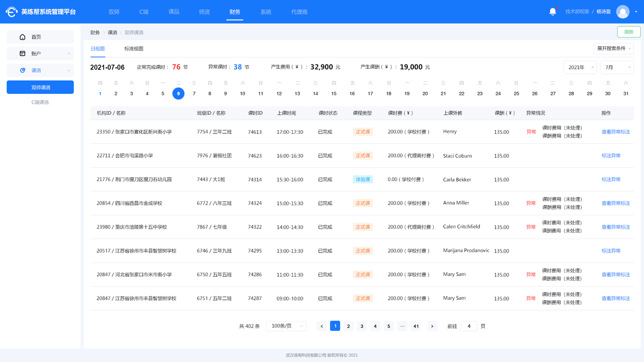Click the time cell 13:00-13:30
644x362 pixels.
(290, 251)
